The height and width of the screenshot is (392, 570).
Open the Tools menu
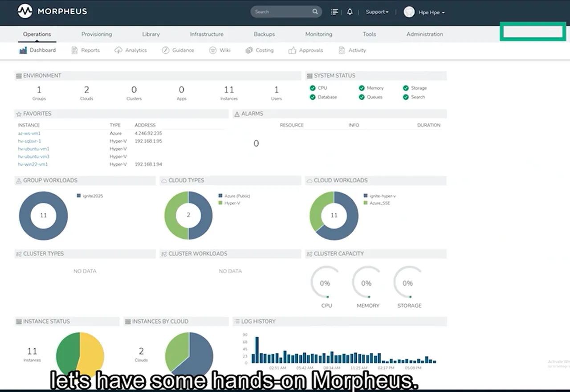[369, 34]
